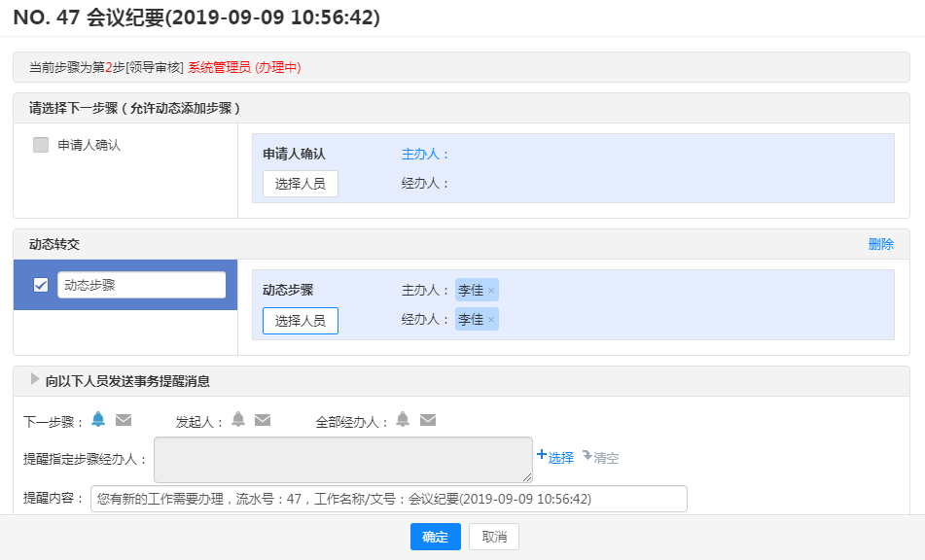Check the 申请人确认 step checkbox
This screenshot has width=925, height=560.
[41, 145]
